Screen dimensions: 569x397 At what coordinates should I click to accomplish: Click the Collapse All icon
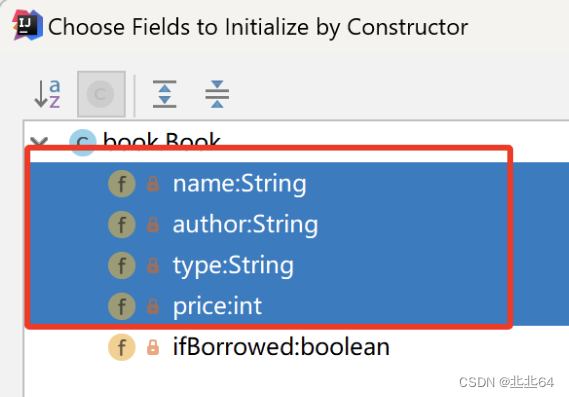[217, 94]
